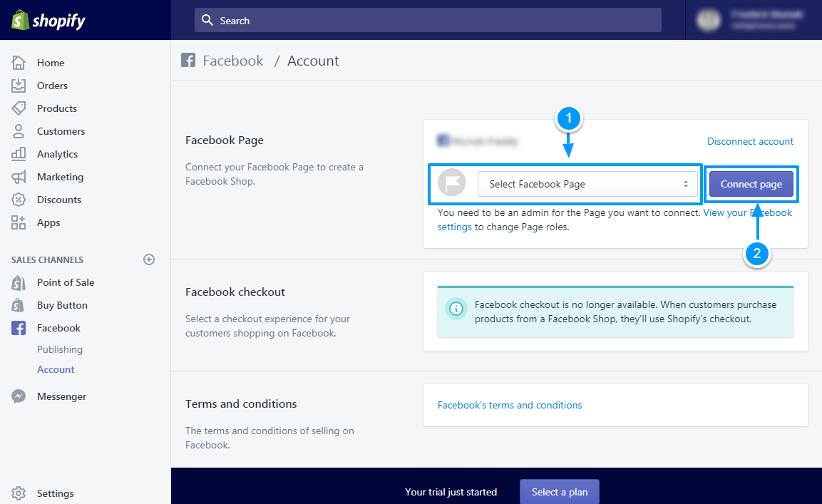Screen dimensions: 822x504
Task: Open Account sub-item under Facebook
Action: point(56,369)
